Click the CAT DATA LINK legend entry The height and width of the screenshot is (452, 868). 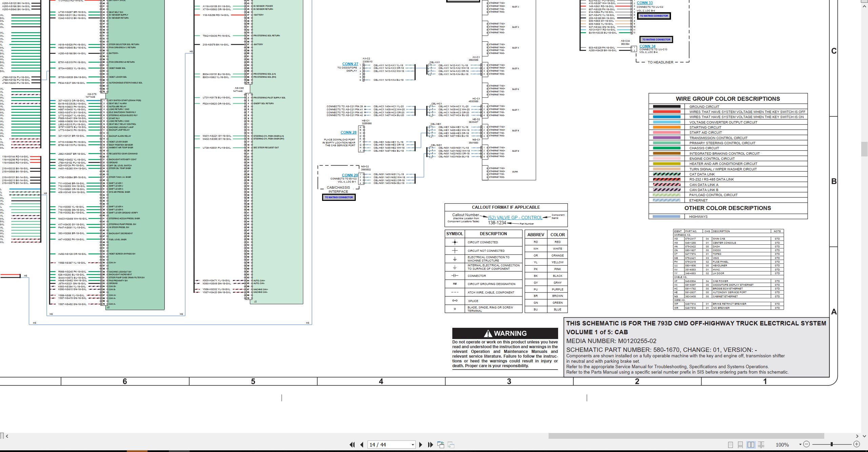coord(728,174)
